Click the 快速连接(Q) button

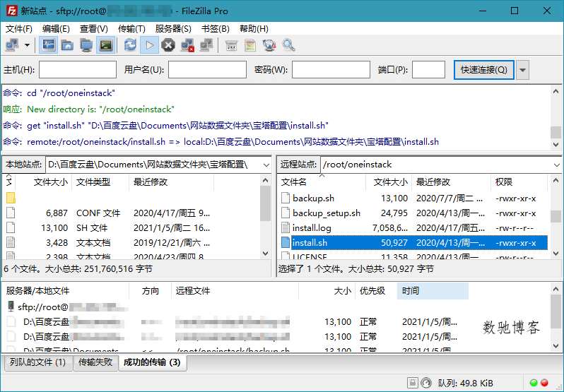[484, 70]
